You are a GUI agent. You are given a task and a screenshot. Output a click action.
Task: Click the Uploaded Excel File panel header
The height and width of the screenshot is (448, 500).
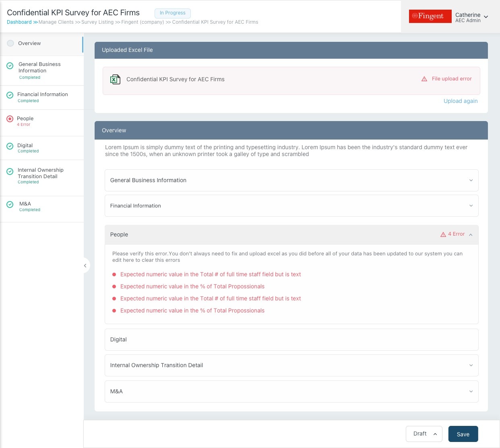(291, 50)
